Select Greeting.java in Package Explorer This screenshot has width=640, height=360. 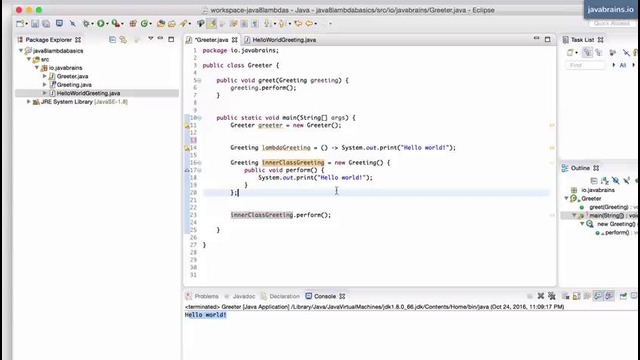click(74, 85)
